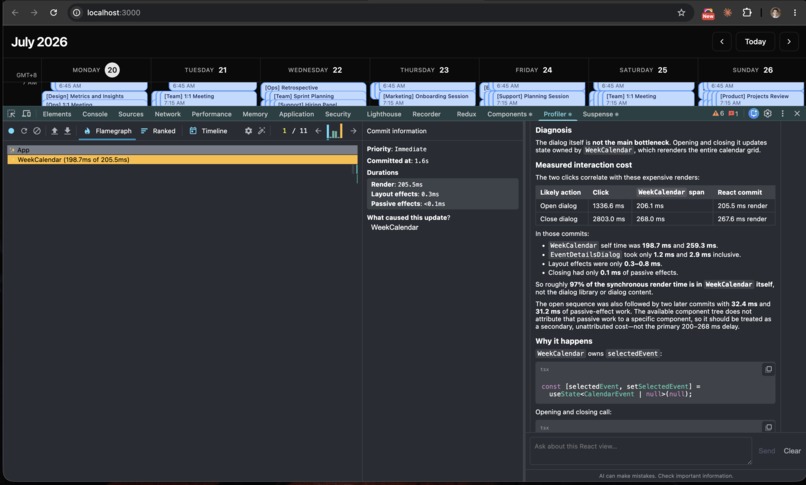
Task: Select Monday 20 date circle
Action: [112, 70]
